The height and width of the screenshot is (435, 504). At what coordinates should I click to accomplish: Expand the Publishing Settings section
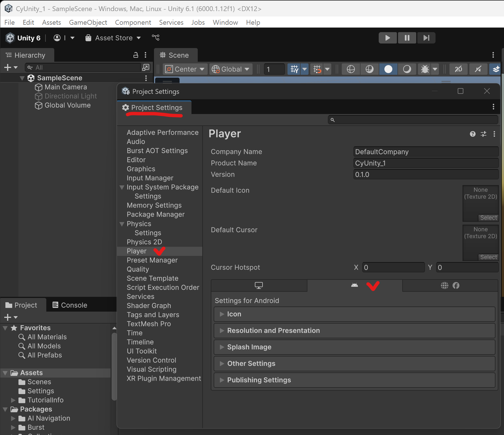[x=354, y=380]
